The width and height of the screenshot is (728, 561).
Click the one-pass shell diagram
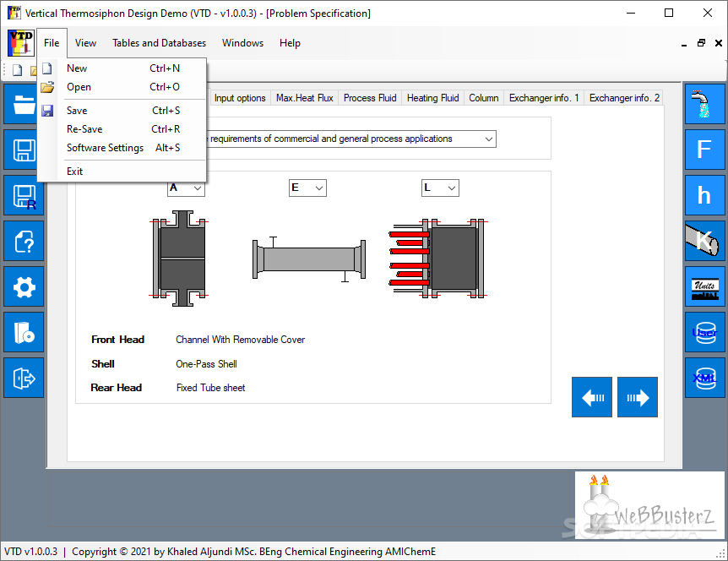[x=309, y=259]
